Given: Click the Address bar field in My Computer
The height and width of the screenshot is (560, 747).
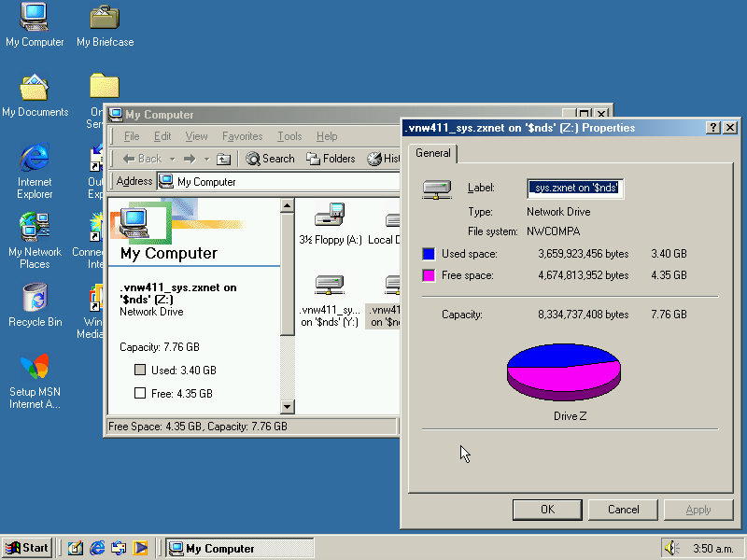Looking at the screenshot, I should pyautogui.click(x=278, y=181).
